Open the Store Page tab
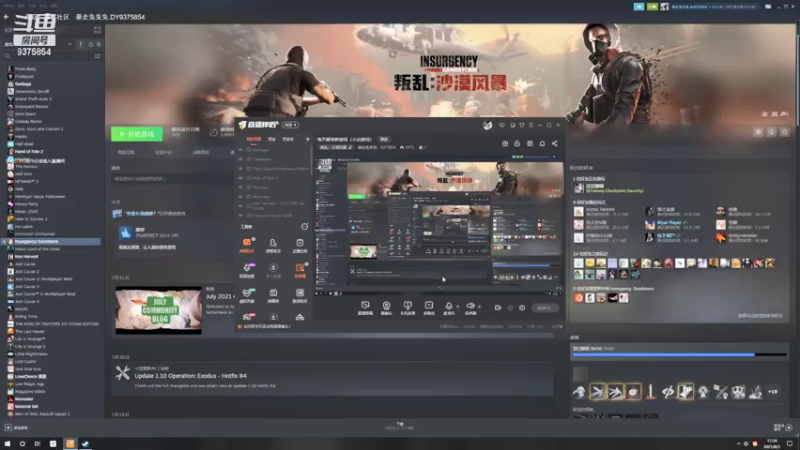800x450 pixels. pyautogui.click(x=126, y=152)
